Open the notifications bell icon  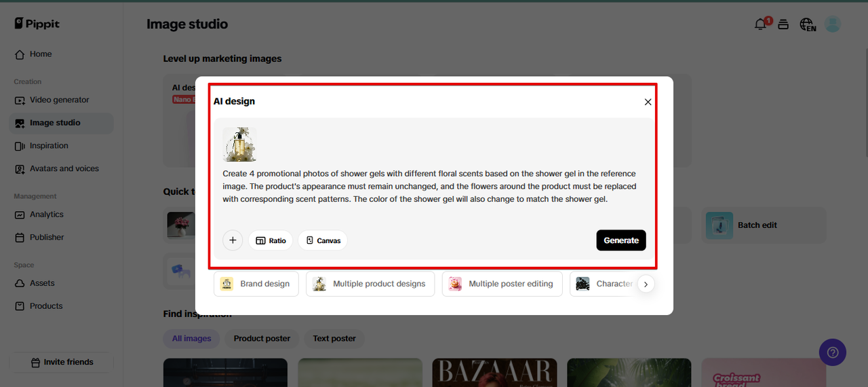760,24
